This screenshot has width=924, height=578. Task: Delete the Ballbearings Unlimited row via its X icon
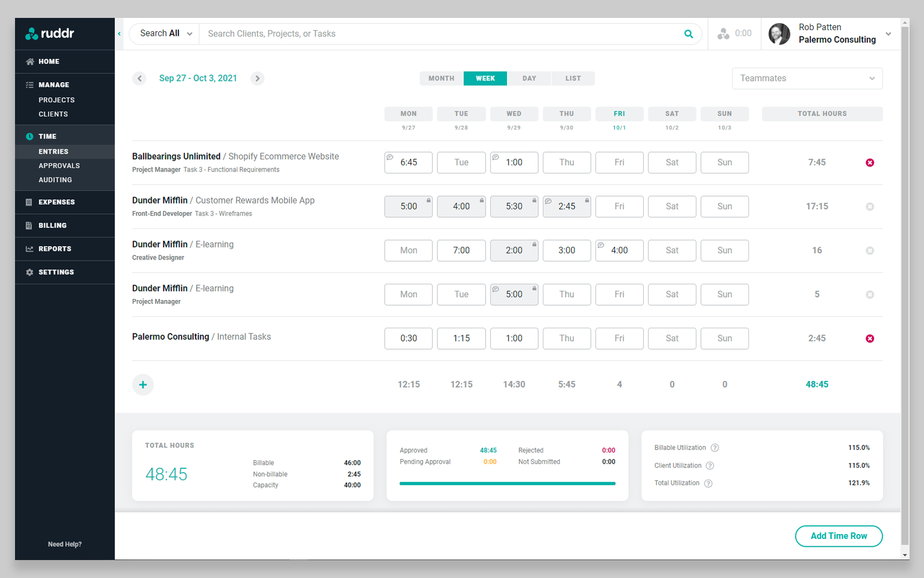click(x=870, y=162)
